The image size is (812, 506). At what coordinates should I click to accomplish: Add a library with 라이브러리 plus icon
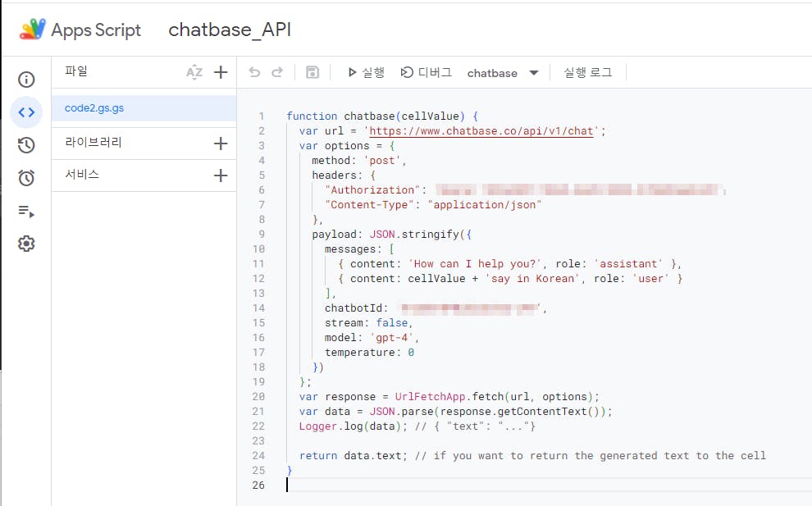[x=221, y=143]
